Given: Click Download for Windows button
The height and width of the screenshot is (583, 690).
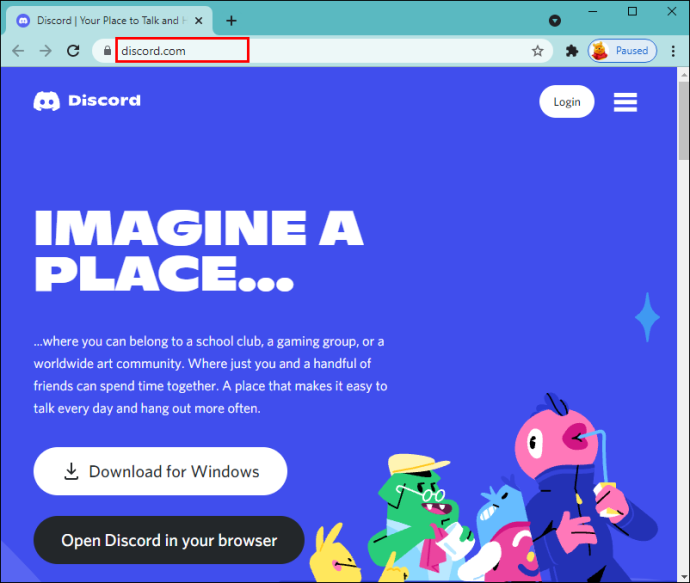Looking at the screenshot, I should tap(161, 471).
